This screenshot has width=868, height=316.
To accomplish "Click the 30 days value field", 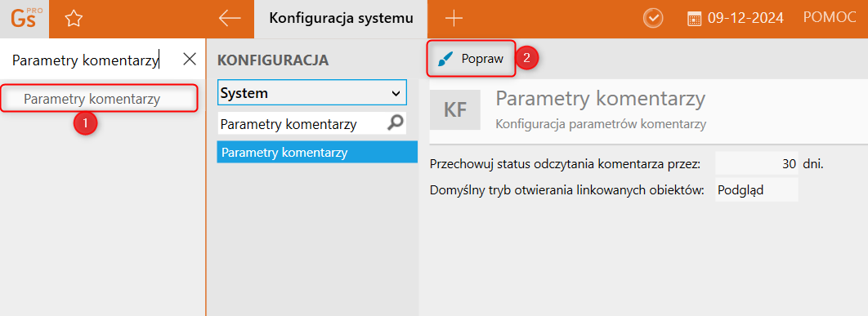I will pyautogui.click(x=756, y=163).
